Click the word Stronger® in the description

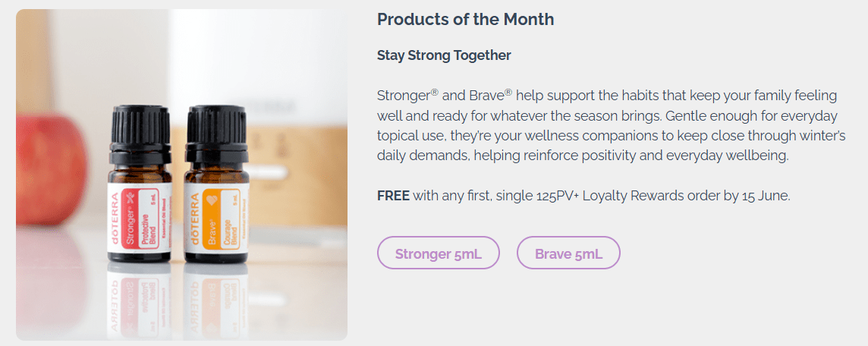coord(408,95)
